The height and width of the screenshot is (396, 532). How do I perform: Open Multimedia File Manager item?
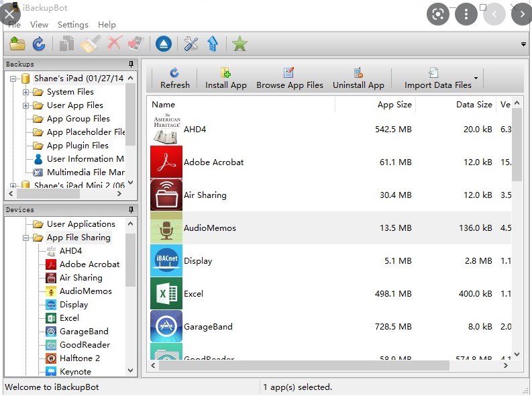(85, 172)
